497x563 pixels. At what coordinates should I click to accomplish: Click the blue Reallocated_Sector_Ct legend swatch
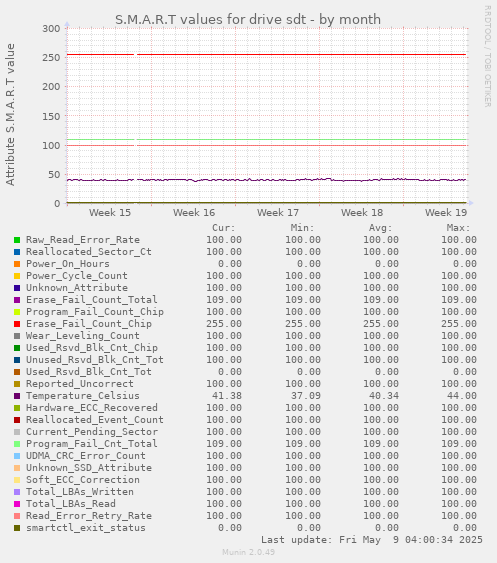pyautogui.click(x=17, y=252)
